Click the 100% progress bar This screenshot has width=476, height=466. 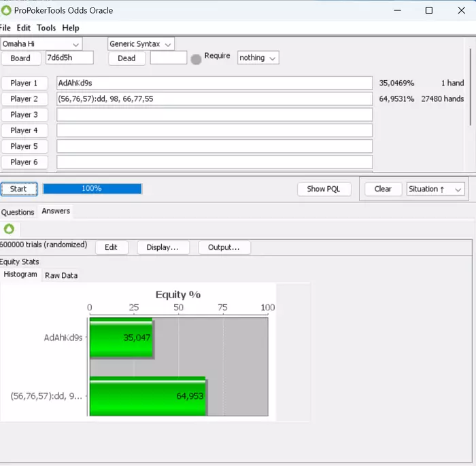click(92, 189)
